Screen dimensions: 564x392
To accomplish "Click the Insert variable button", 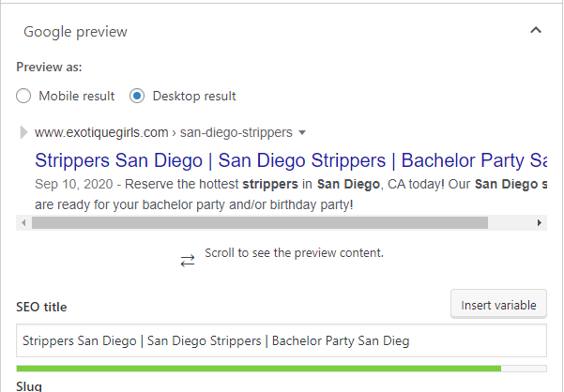I will 498,305.
